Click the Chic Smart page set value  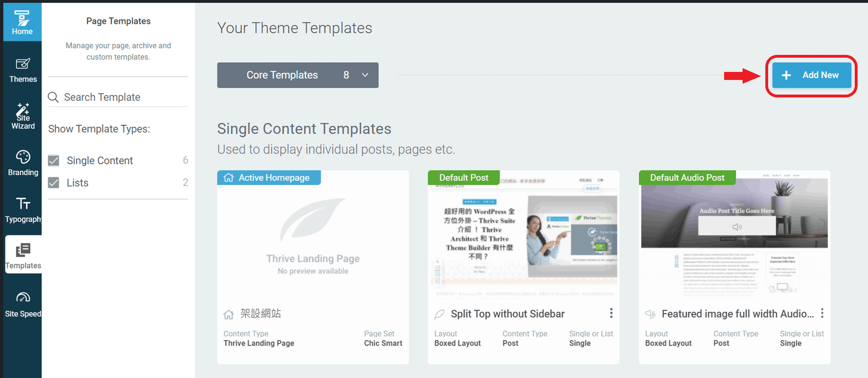[383, 343]
